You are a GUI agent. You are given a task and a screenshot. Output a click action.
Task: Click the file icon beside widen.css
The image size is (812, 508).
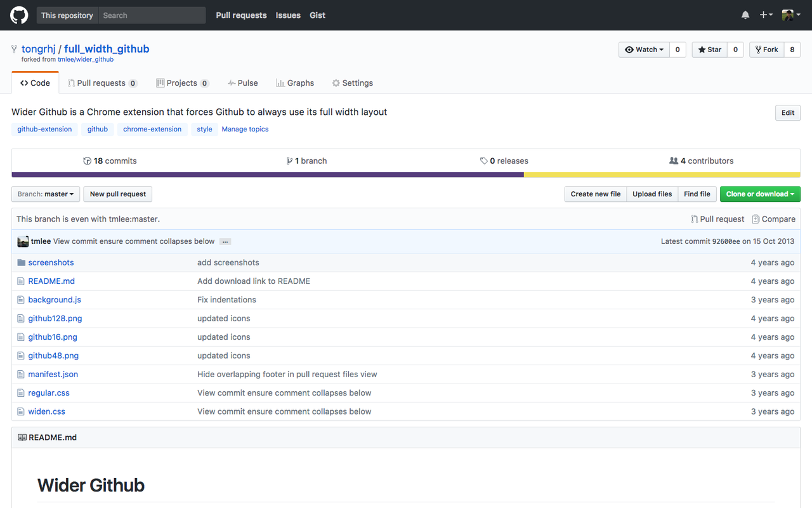[22, 411]
